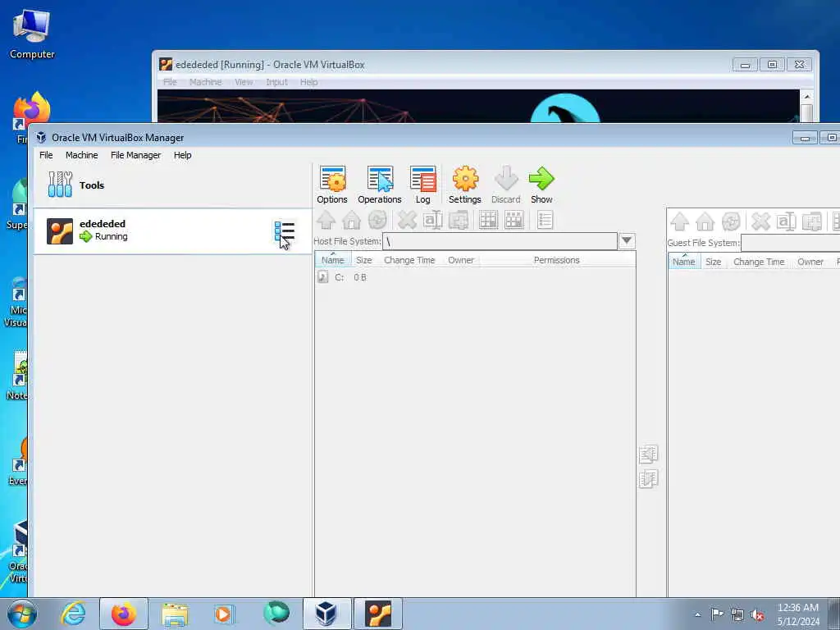Refresh the host file system listing
The height and width of the screenshot is (630, 840).
coord(377,220)
